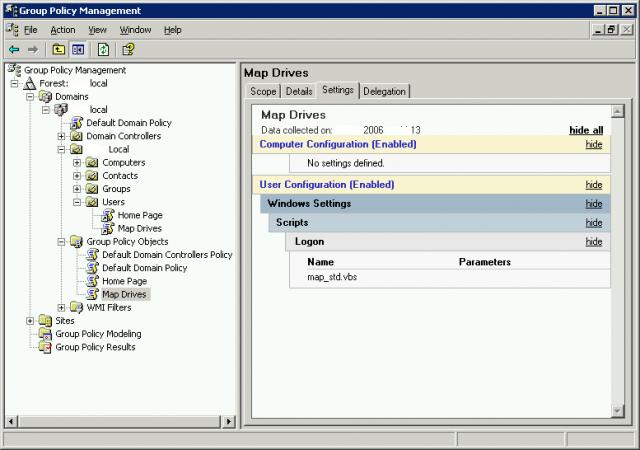Expand the Domain Controllers node
This screenshot has height=450, width=640.
tap(61, 136)
